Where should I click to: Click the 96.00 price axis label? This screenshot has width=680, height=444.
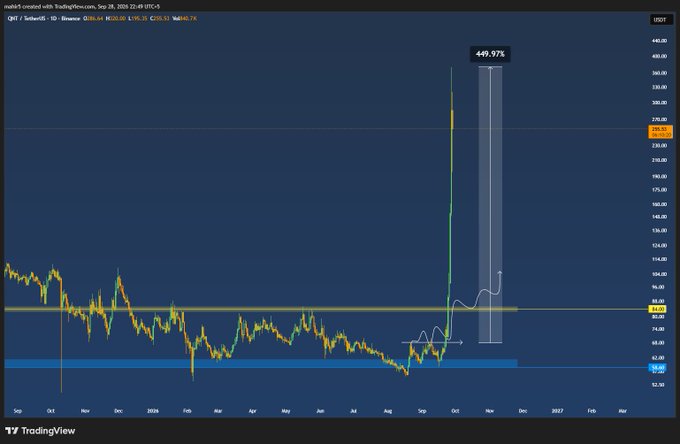click(658, 287)
